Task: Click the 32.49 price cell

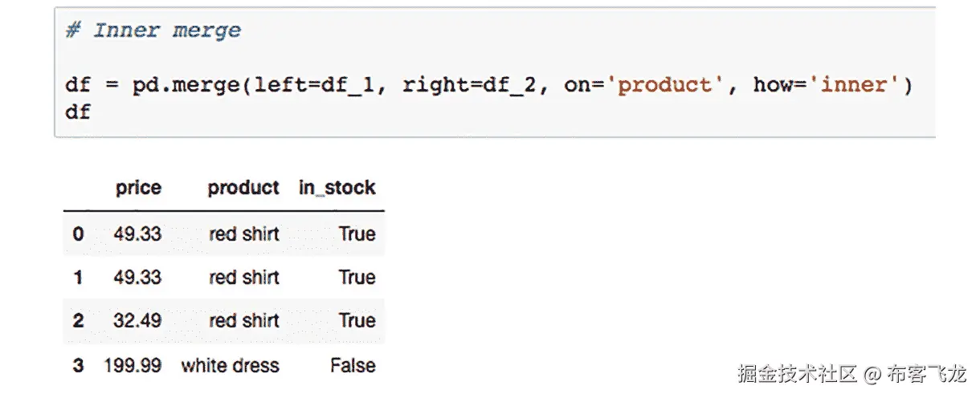Action: [138, 321]
